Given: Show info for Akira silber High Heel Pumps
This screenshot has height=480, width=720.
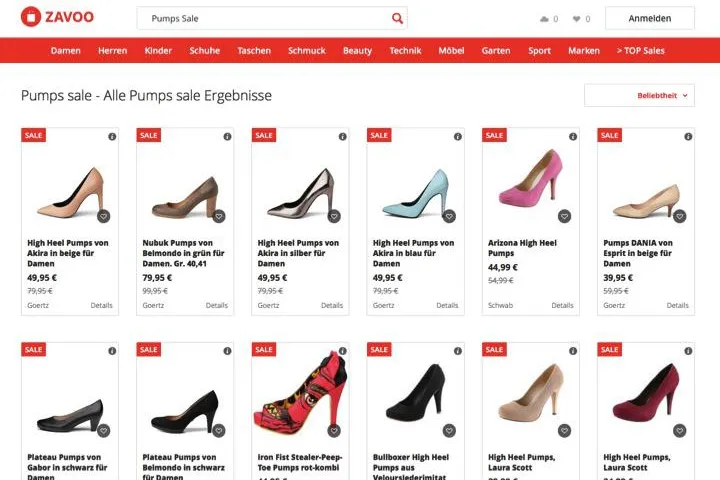Looking at the screenshot, I should point(343,136).
